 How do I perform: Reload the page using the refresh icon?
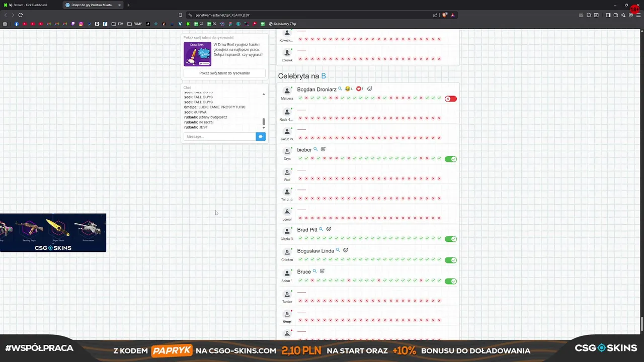coord(21,15)
